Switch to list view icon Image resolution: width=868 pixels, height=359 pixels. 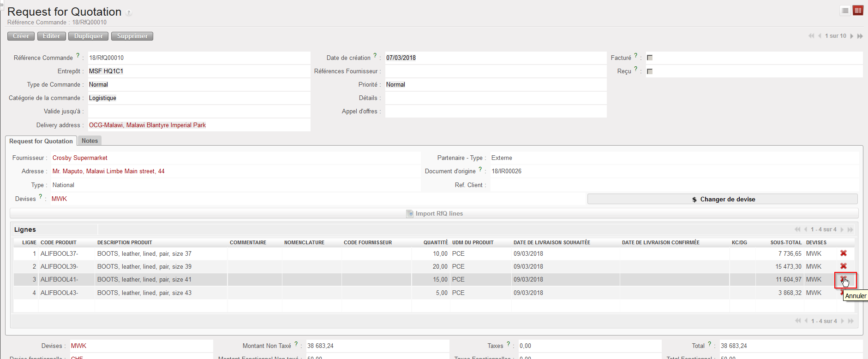845,11
